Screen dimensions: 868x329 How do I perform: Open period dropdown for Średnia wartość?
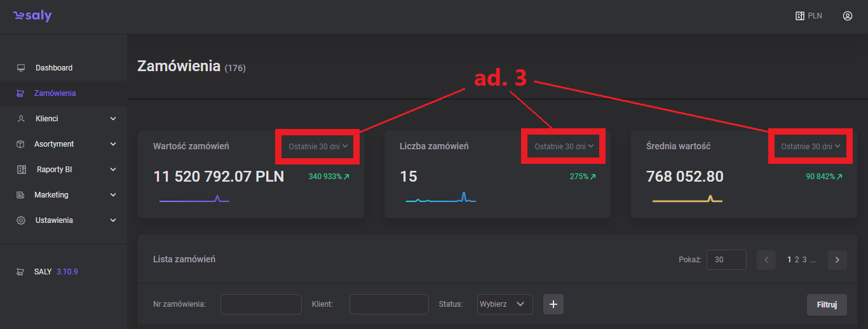pos(810,147)
